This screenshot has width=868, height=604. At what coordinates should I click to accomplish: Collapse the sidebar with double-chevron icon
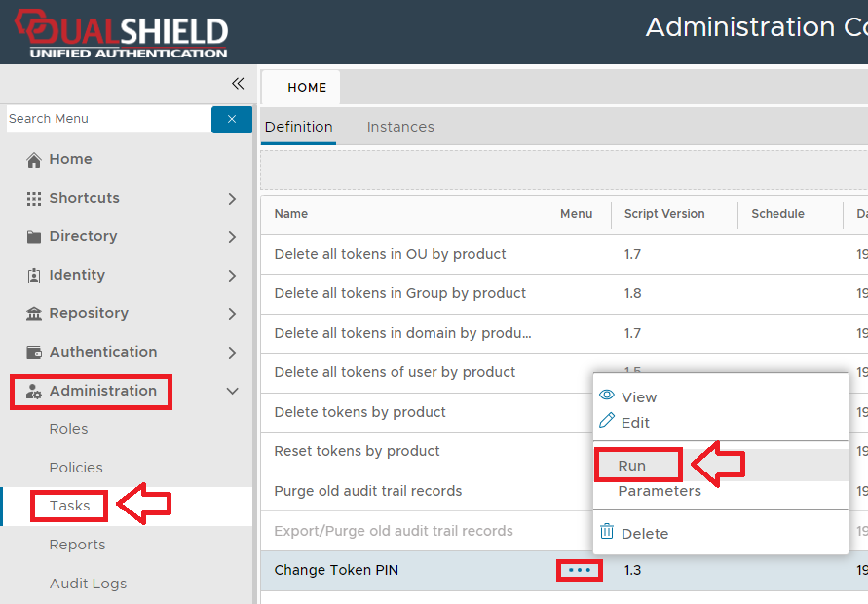(x=237, y=84)
